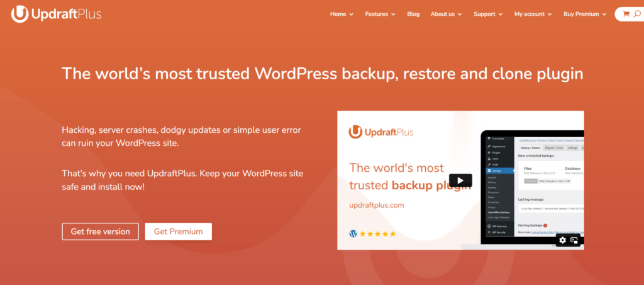Click the WordPress logo in video thumbnail
The width and height of the screenshot is (644, 285).
pos(353,233)
